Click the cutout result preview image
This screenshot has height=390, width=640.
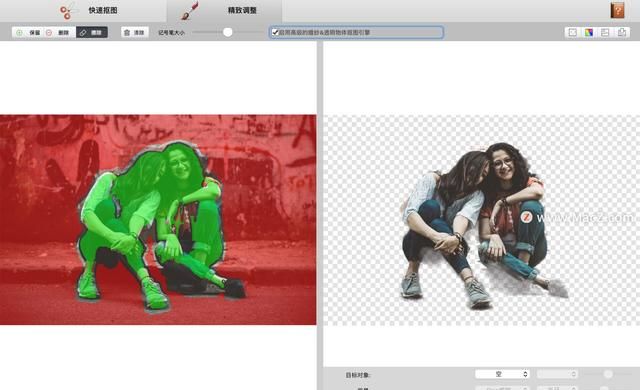pos(482,220)
